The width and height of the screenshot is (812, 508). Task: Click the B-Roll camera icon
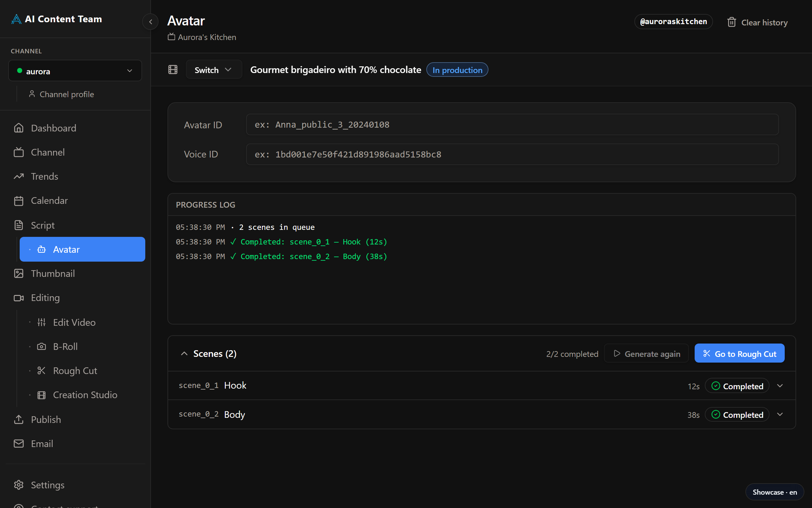pyautogui.click(x=42, y=346)
